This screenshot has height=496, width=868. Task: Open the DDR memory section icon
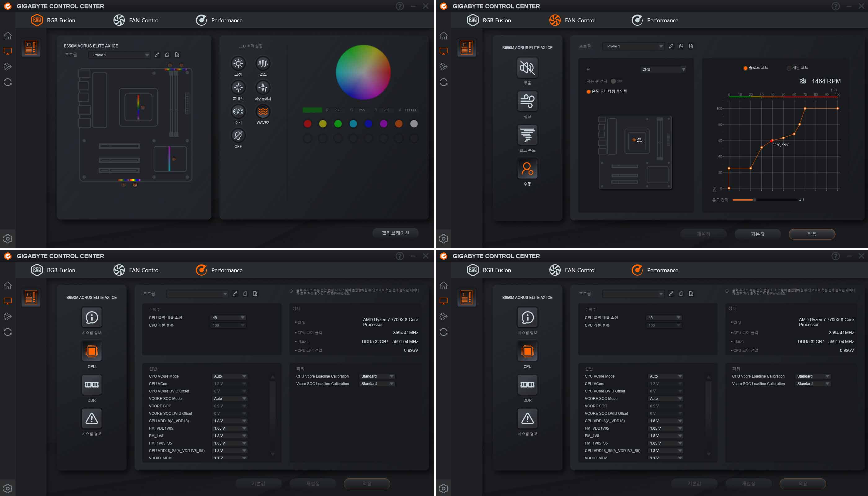tap(91, 385)
